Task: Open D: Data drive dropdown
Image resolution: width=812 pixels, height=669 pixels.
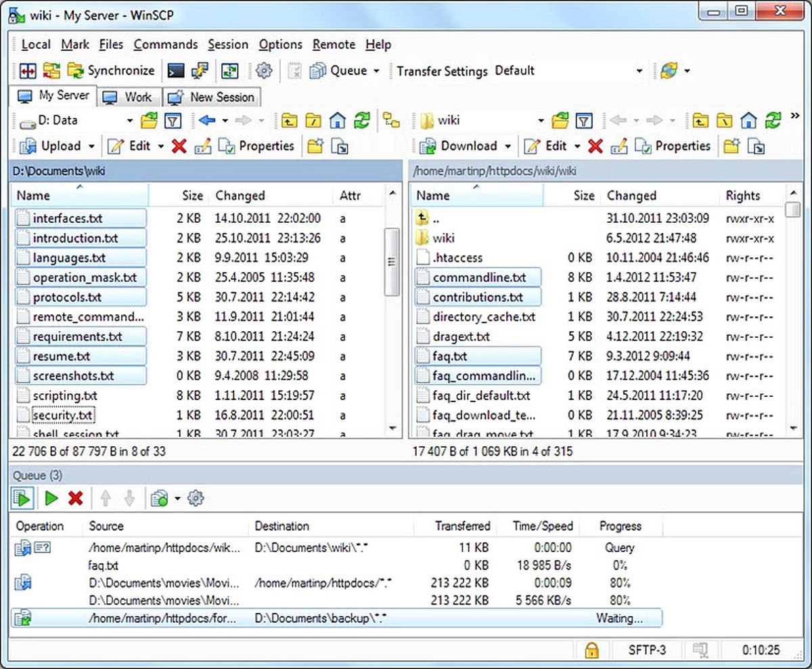Action: pyautogui.click(x=130, y=121)
